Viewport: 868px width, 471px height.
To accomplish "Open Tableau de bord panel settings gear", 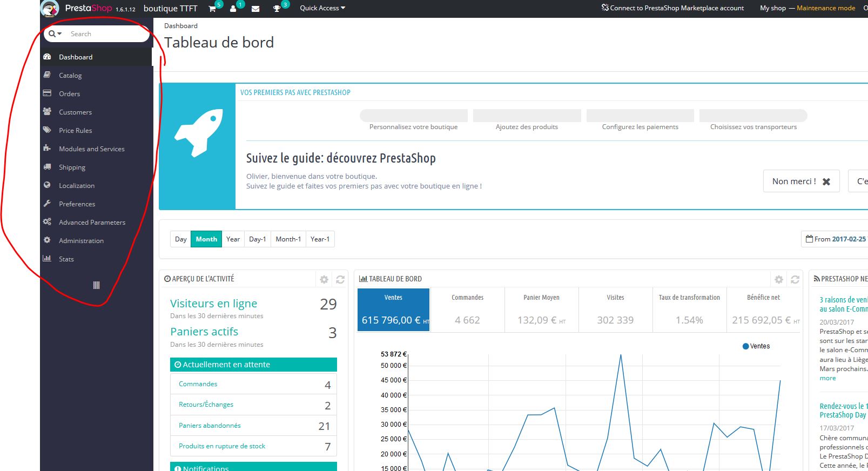I will point(779,279).
